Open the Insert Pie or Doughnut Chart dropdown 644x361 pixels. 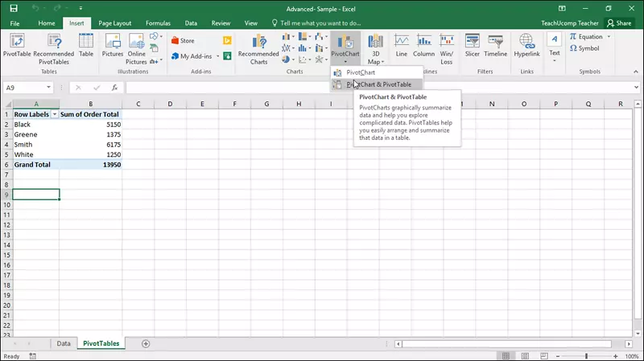pyautogui.click(x=288, y=59)
